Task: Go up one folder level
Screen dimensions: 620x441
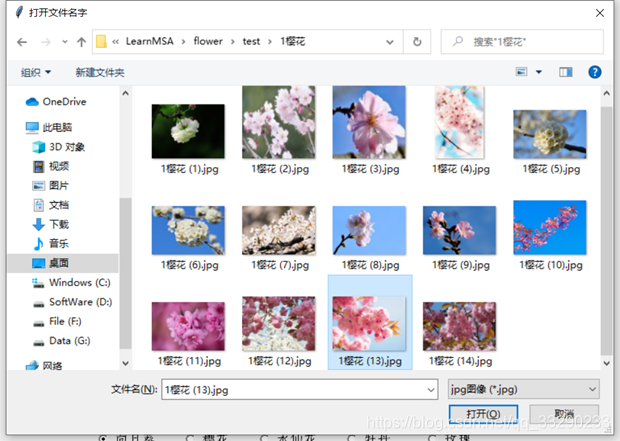Action: tap(81, 42)
